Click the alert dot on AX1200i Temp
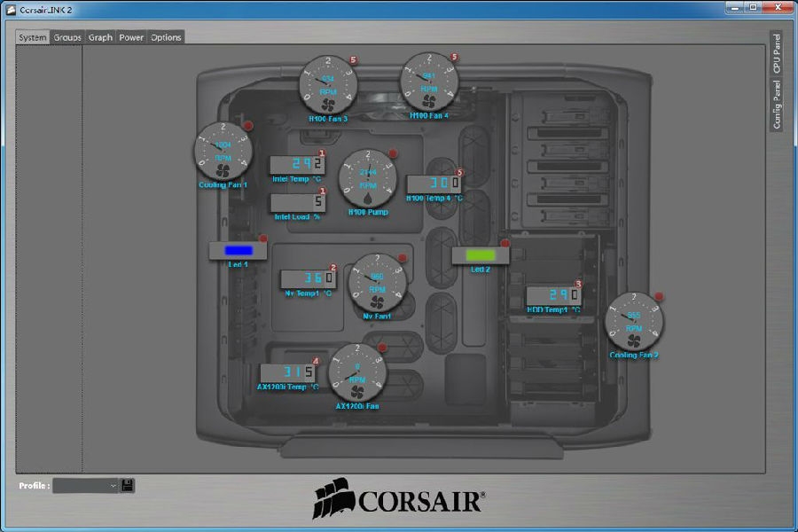 pyautogui.click(x=314, y=361)
